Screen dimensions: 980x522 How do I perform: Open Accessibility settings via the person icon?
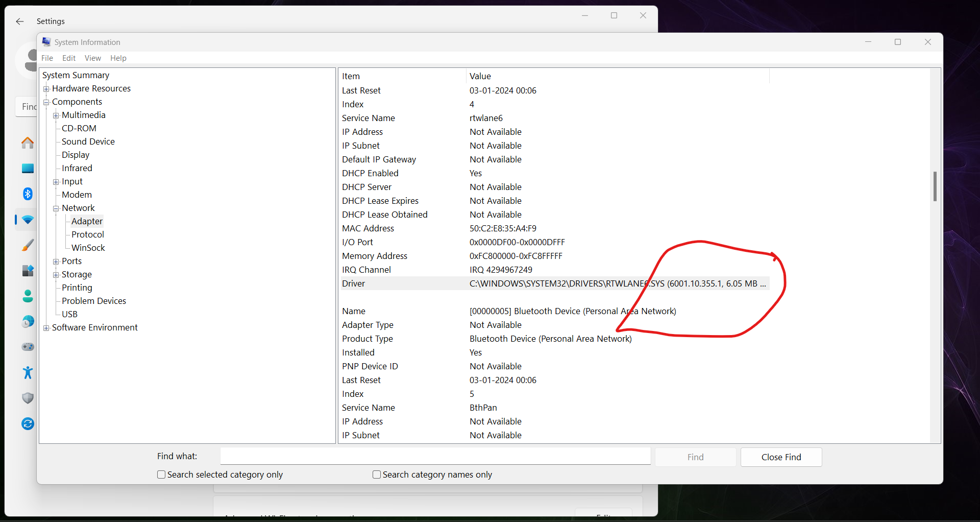[x=28, y=373]
